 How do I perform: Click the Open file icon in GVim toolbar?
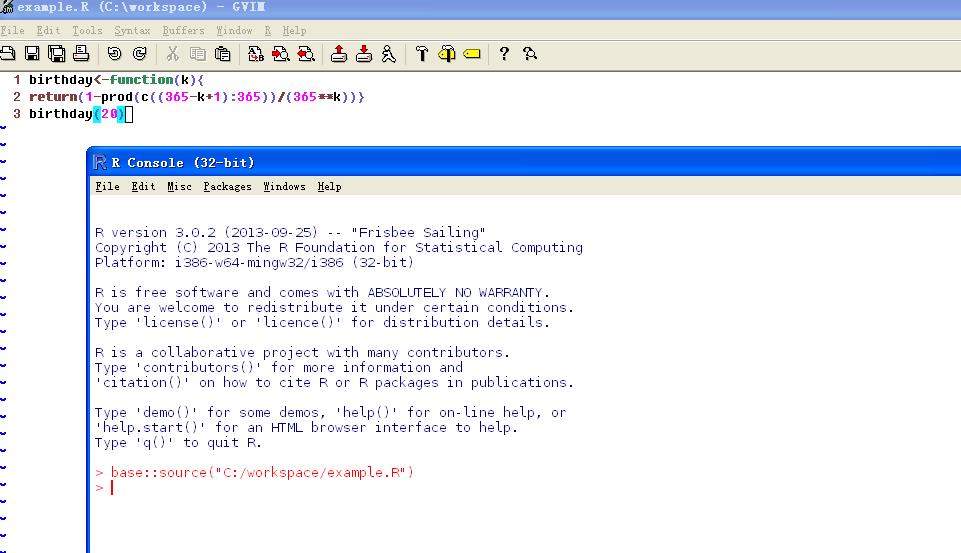[x=7, y=54]
